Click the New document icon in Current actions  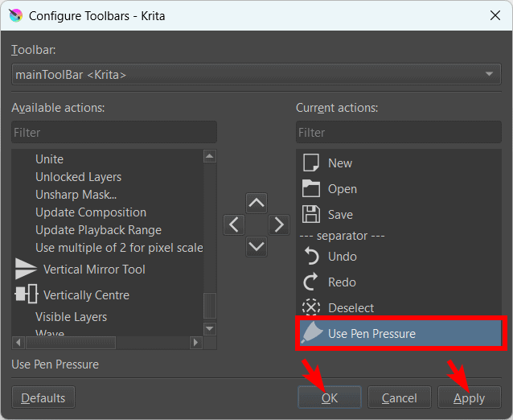[311, 163]
